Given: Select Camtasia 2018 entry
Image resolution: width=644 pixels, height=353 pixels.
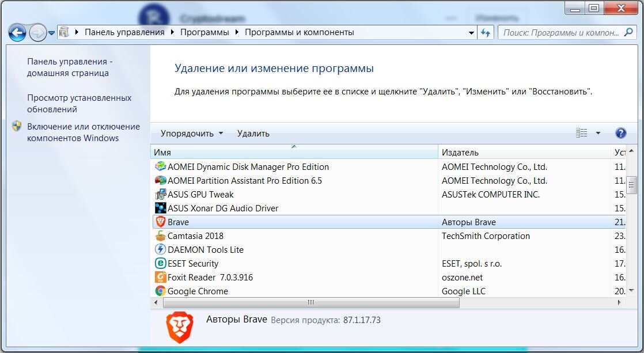Looking at the screenshot, I should [195, 236].
